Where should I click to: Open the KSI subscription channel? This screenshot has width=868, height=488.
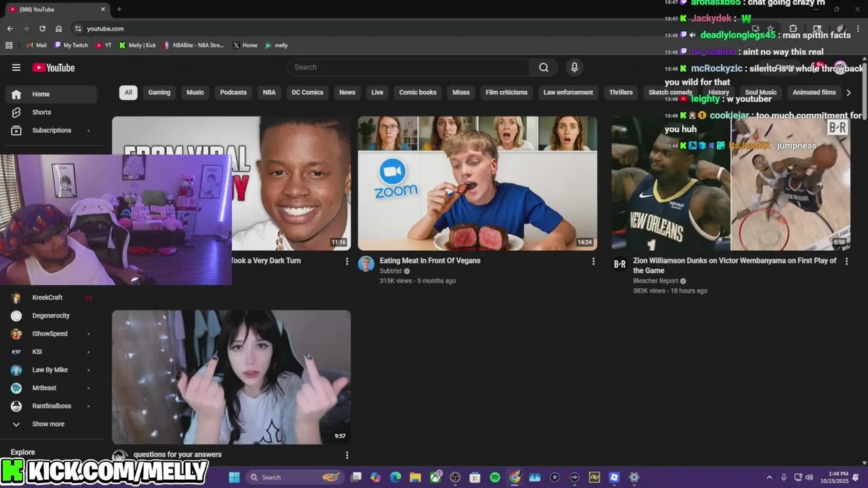52,352
